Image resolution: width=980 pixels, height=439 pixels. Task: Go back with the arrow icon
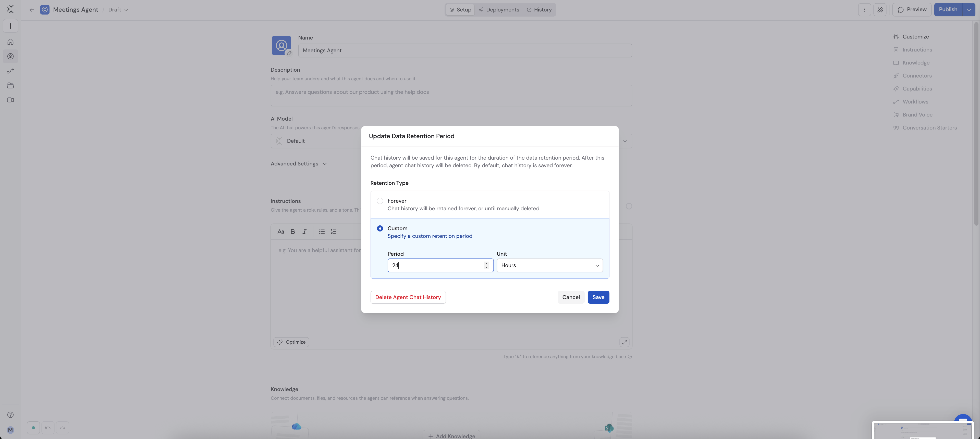pyautogui.click(x=32, y=9)
